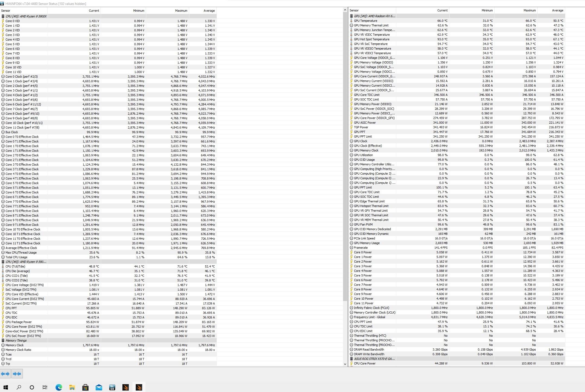Viewport: 585px width, 392px height.
Task: Click left panel Minimum column header
Action: pyautogui.click(x=123, y=11)
